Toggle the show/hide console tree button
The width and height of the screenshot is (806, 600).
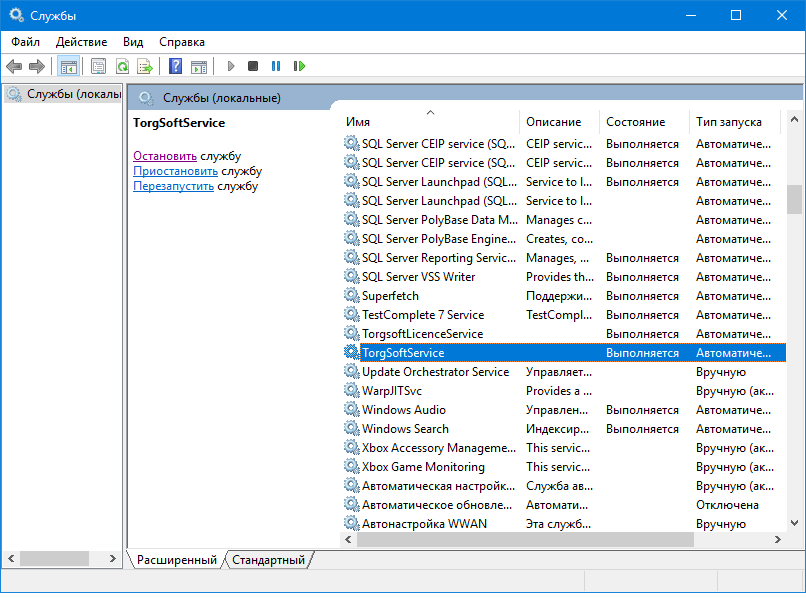[69, 66]
